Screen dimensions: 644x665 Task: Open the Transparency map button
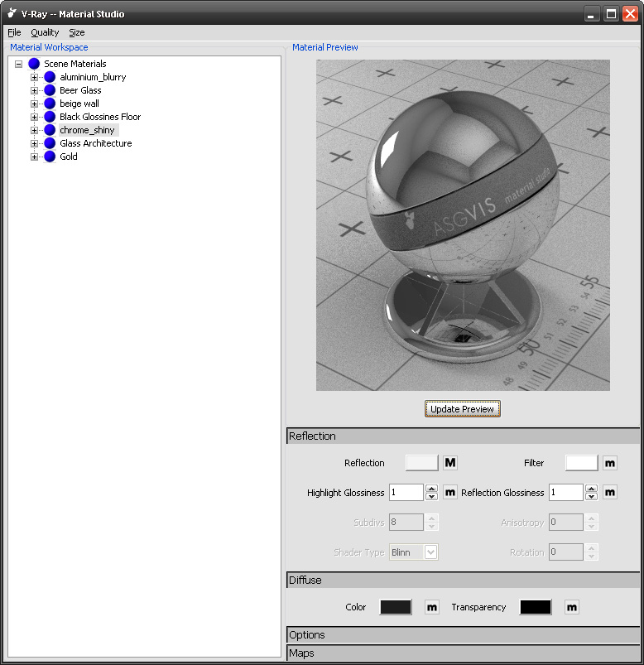571,607
